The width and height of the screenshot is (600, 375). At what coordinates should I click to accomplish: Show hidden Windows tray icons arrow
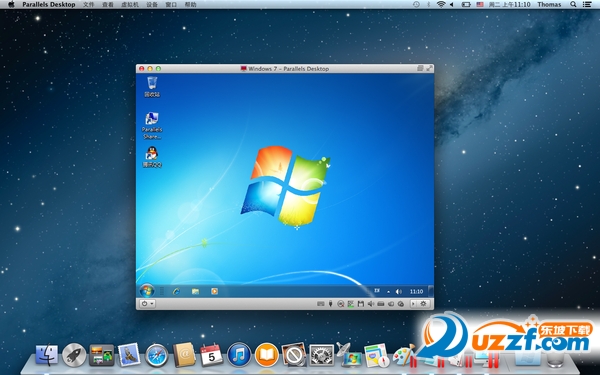pos(388,292)
